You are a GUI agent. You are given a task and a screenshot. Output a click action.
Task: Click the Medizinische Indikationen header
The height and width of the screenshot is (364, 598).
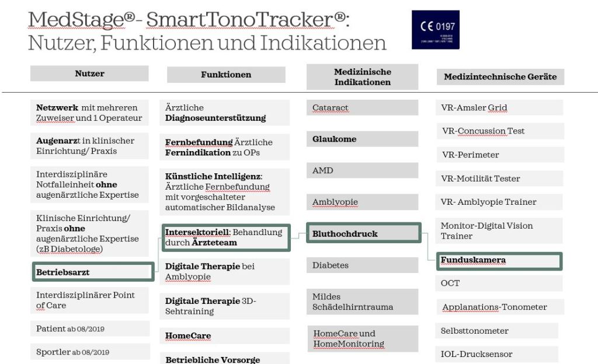(x=362, y=77)
